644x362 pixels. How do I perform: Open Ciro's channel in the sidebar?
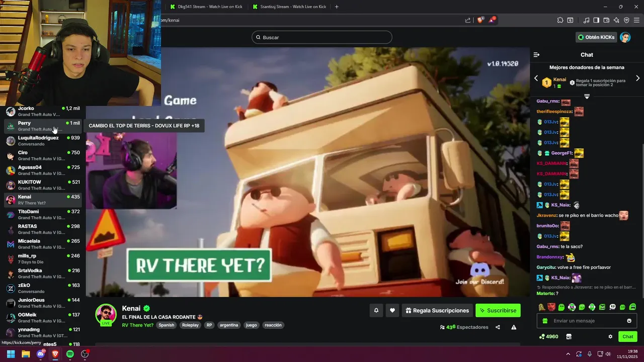coord(43,155)
